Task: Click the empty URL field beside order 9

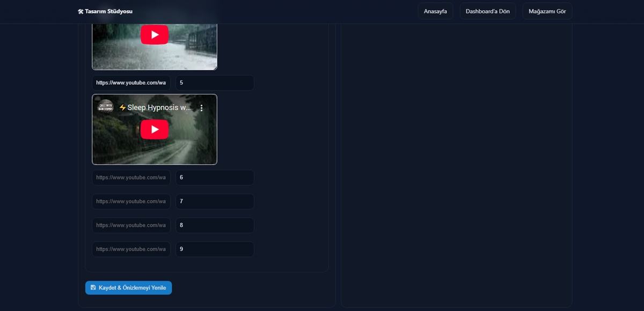Action: click(x=131, y=249)
